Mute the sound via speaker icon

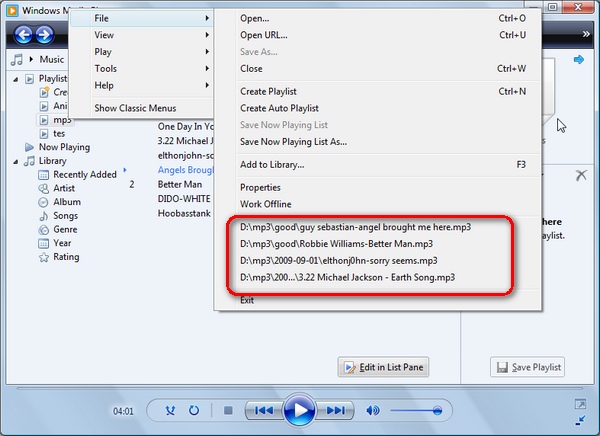point(373,411)
